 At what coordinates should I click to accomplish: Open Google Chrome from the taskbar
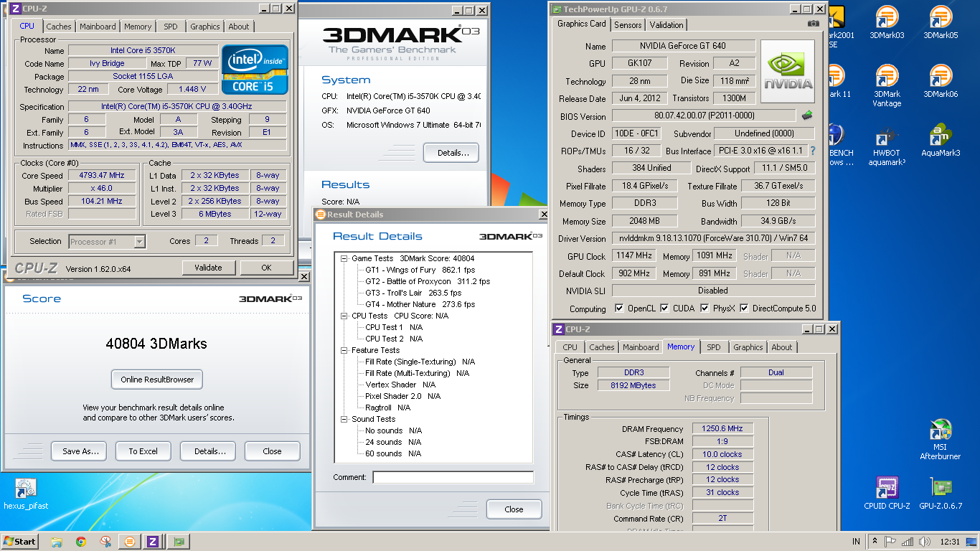[81, 542]
